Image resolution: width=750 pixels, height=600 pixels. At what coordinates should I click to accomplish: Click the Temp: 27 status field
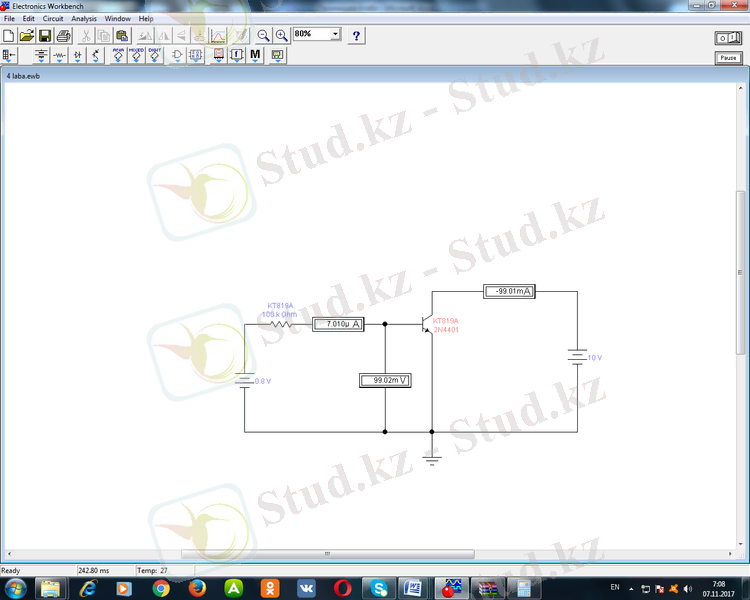pyautogui.click(x=152, y=570)
